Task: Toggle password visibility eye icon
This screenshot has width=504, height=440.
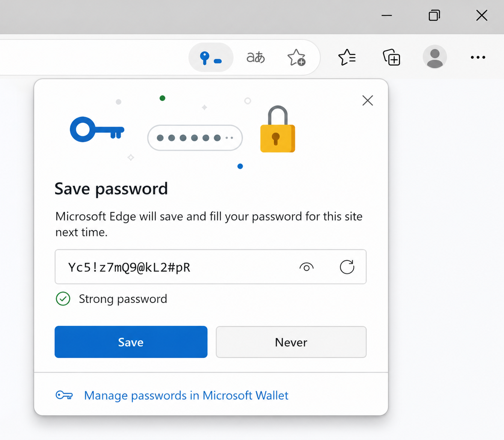Action: tap(306, 267)
